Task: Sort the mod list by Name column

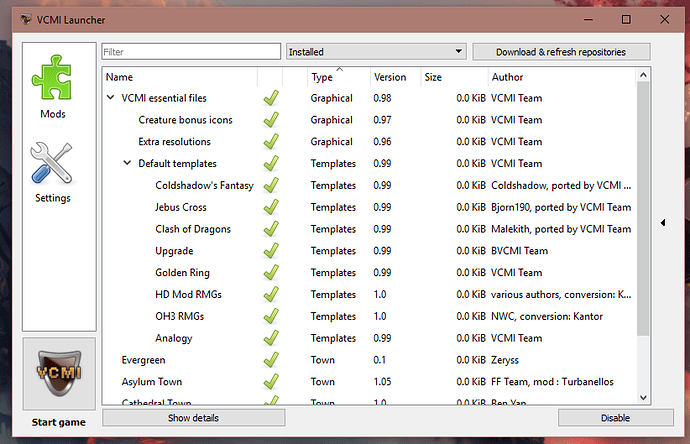Action: point(180,77)
